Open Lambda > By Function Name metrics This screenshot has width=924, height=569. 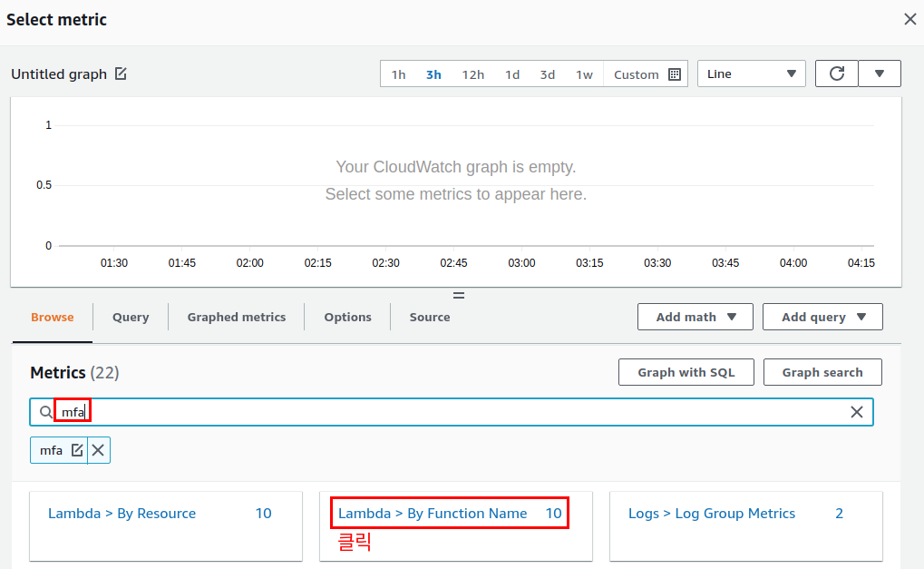433,514
